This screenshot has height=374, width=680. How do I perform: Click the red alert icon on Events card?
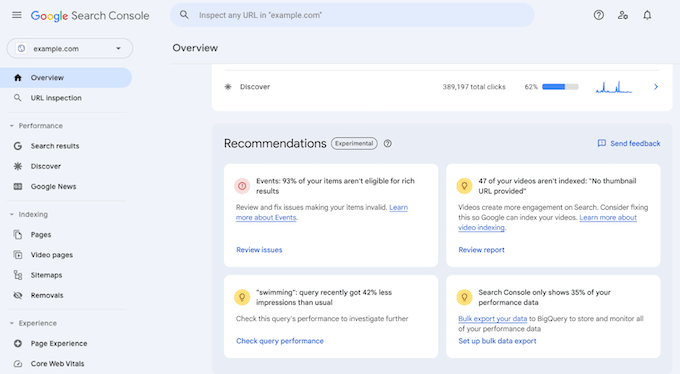(242, 186)
